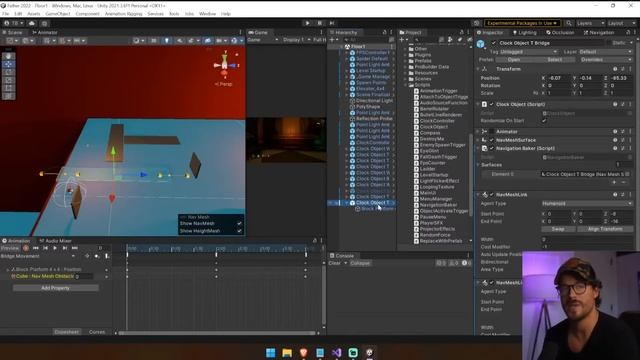Switch to the Animator tab
This screenshot has height=360, width=640.
click(45, 32)
